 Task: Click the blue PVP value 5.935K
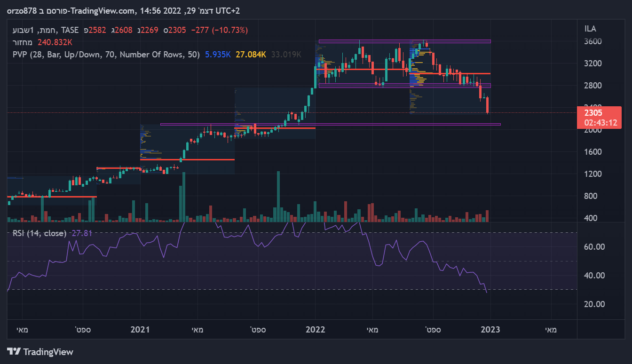[218, 55]
